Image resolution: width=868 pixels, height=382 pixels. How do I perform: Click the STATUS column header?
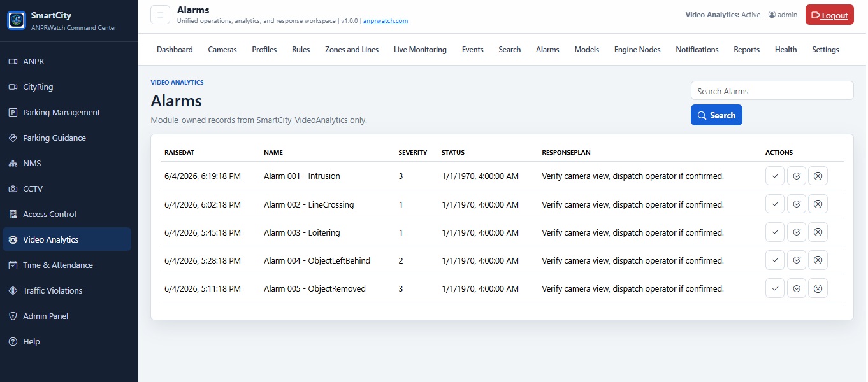pos(453,153)
